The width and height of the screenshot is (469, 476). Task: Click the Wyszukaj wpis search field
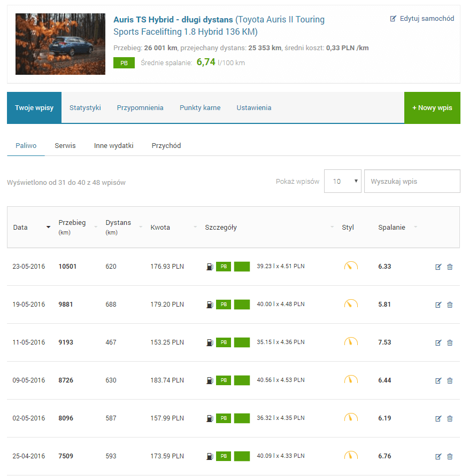[412, 181]
